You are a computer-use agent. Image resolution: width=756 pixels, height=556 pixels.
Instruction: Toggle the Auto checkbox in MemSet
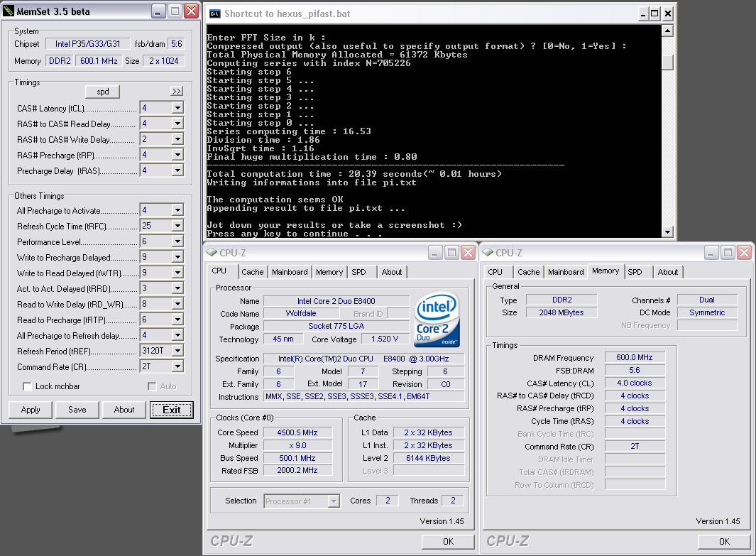[152, 386]
